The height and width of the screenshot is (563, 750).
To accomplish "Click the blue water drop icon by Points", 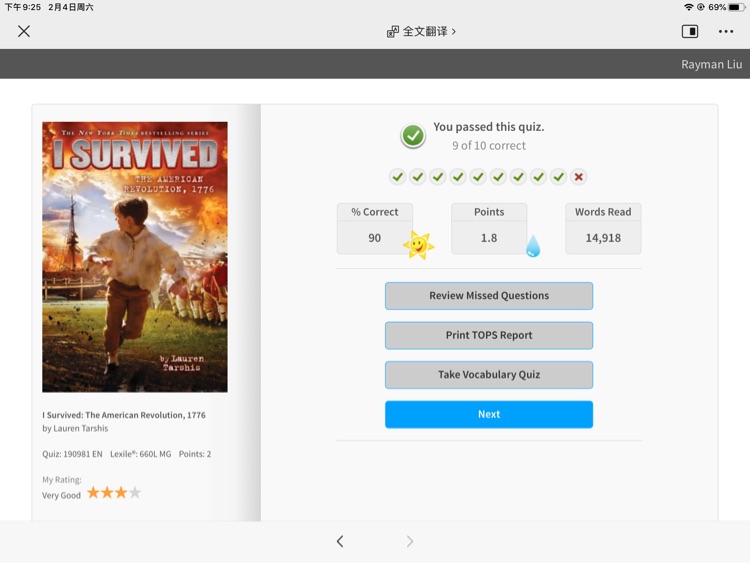I will (533, 246).
